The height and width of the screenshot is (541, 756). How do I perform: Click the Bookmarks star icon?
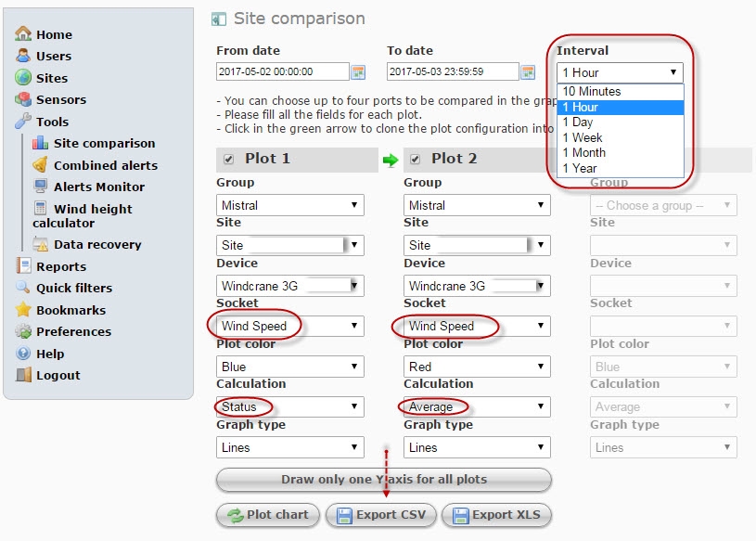23,310
